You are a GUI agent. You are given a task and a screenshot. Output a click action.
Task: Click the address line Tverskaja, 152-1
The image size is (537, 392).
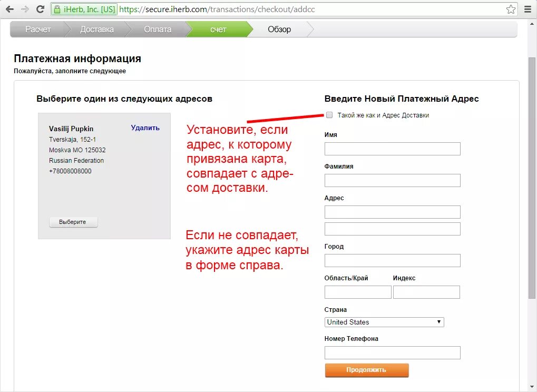click(x=73, y=139)
